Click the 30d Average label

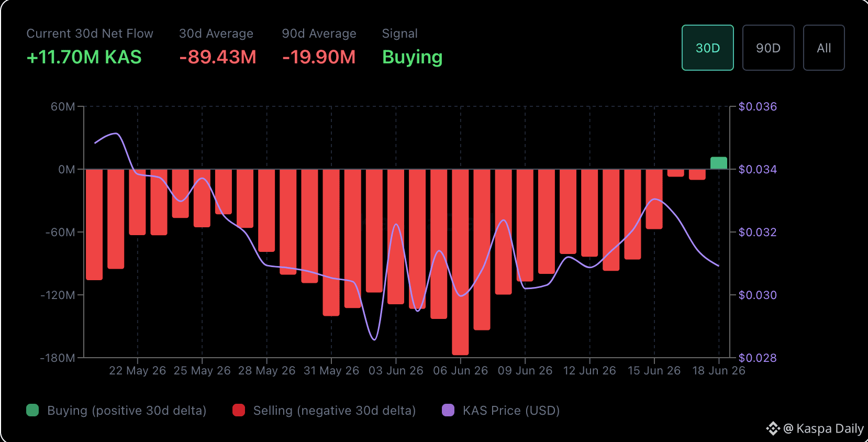(216, 34)
